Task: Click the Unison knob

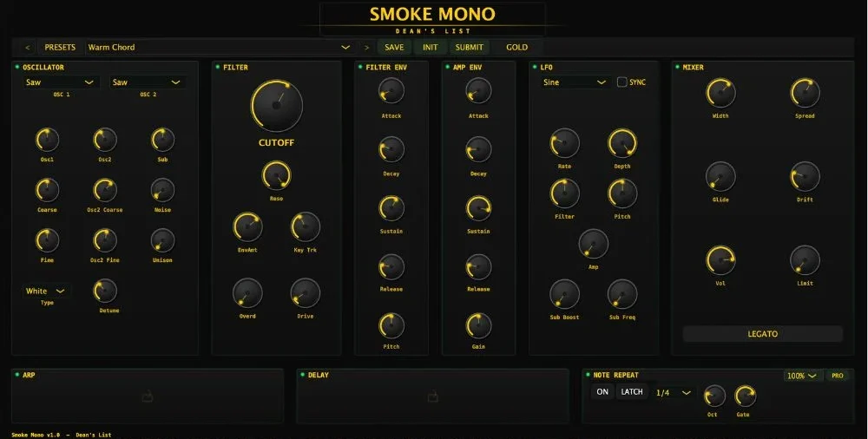Action: coord(163,241)
